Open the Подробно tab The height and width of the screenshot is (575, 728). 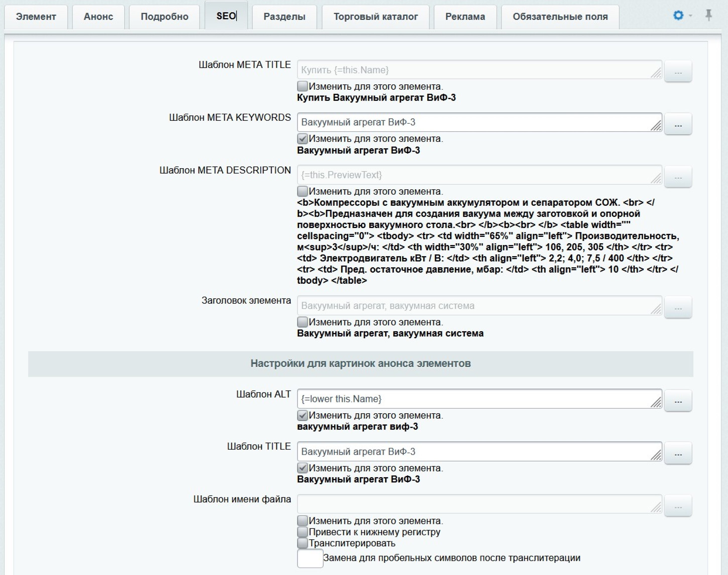click(164, 17)
